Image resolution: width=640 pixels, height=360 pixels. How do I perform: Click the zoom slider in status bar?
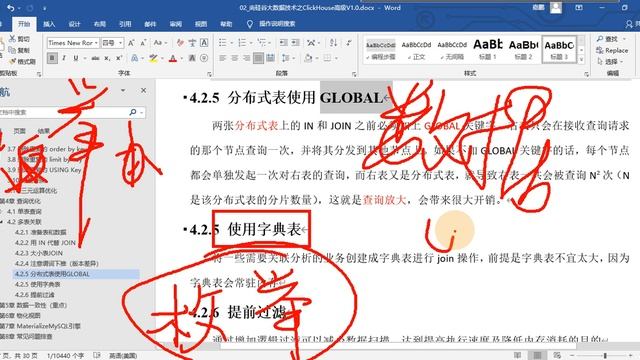605,356
